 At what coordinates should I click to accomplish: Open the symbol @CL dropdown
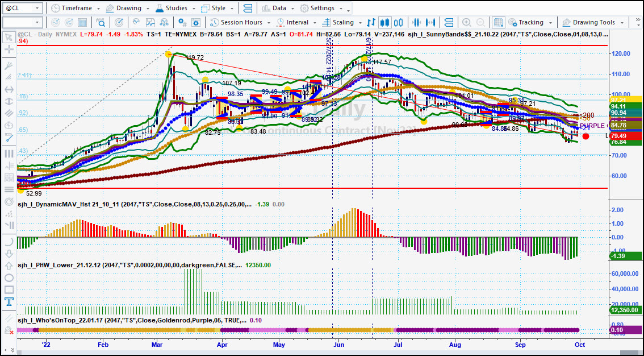tap(37, 8)
